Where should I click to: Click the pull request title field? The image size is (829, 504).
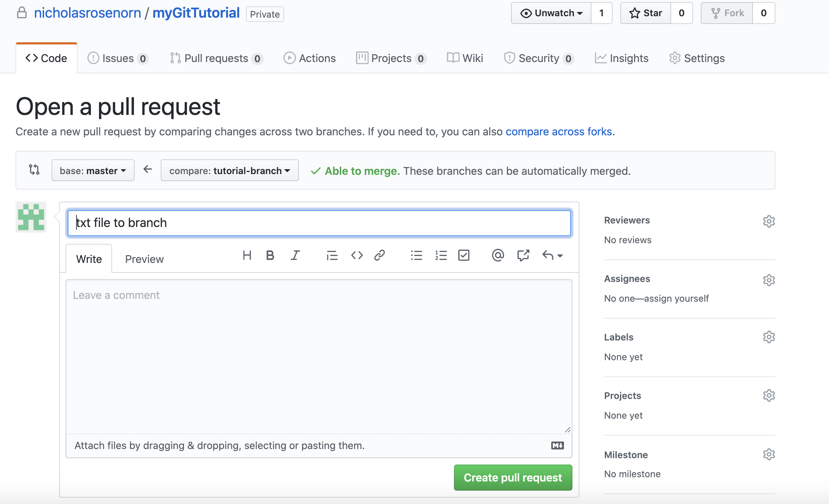tap(319, 223)
